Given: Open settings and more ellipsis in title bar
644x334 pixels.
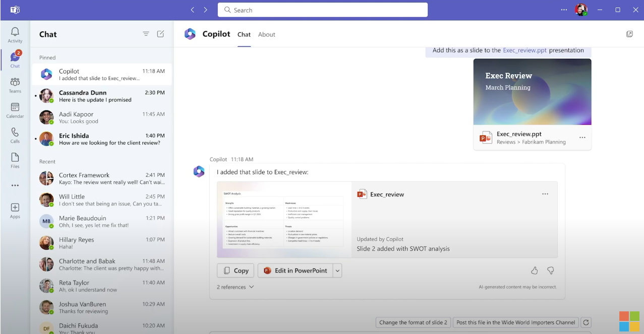Looking at the screenshot, I should pos(564,10).
